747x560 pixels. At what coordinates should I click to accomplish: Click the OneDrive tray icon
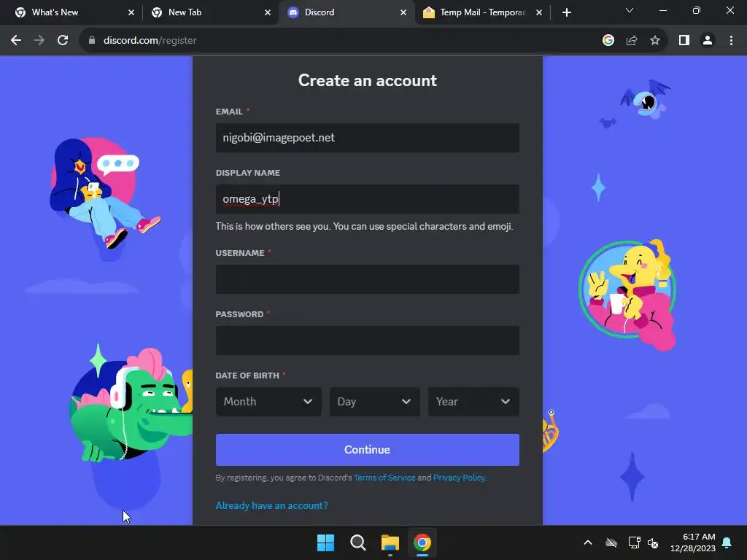(611, 542)
